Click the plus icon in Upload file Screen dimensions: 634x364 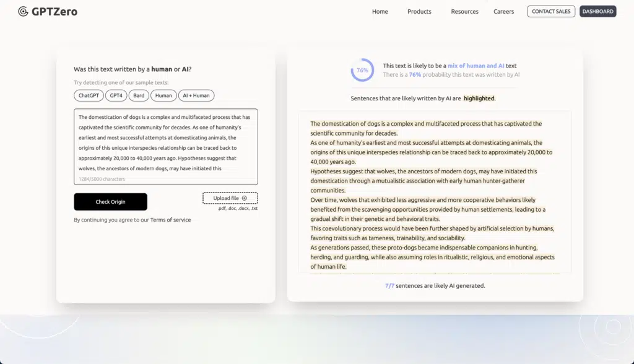pyautogui.click(x=244, y=198)
